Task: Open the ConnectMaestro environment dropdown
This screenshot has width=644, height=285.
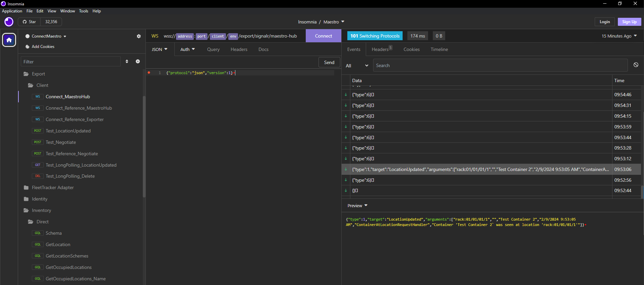Action: [x=46, y=36]
